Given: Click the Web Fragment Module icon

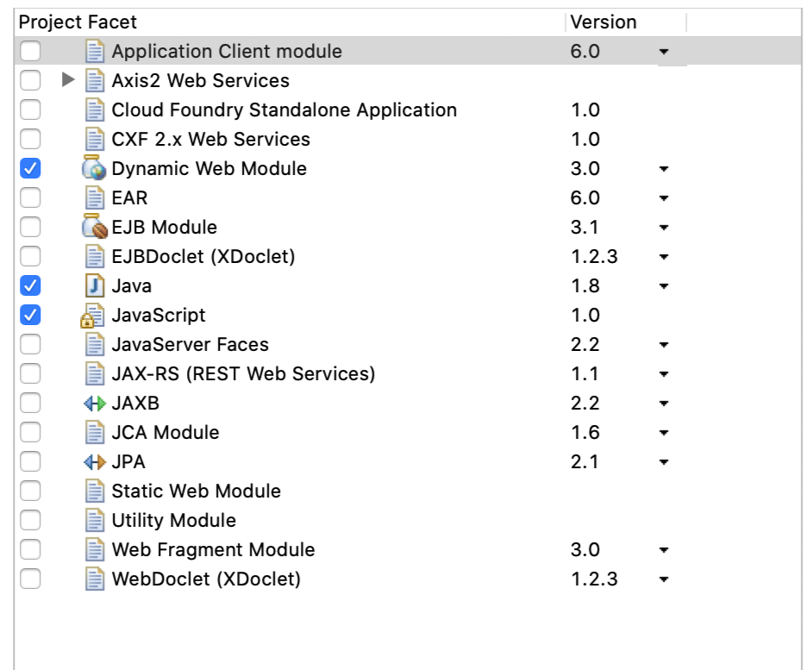Looking at the screenshot, I should 94,549.
